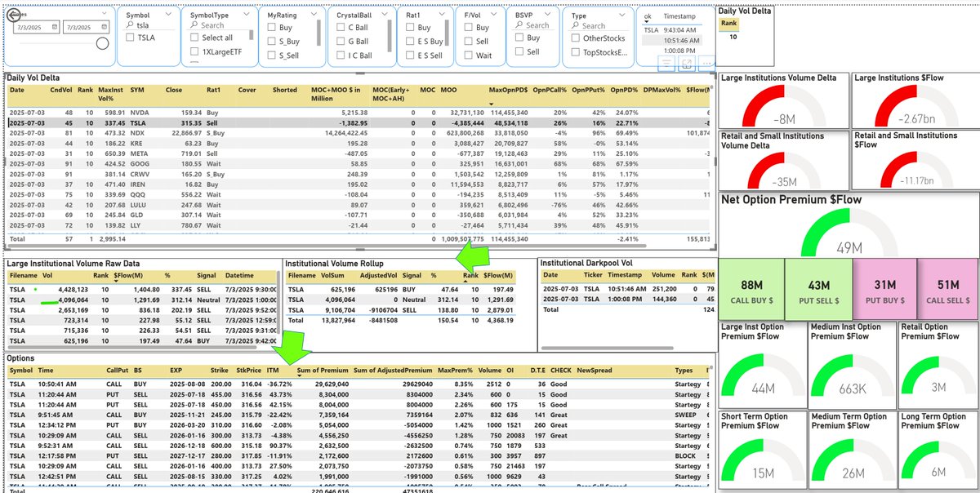The width and height of the screenshot is (980, 493).
Task: Select the CRWV row in Daily Vol Delta
Action: coord(359,174)
